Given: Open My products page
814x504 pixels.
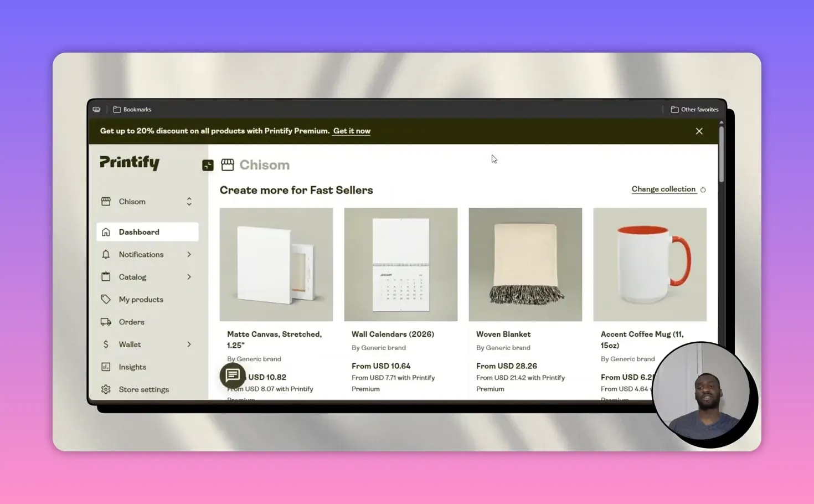Looking at the screenshot, I should [x=147, y=299].
